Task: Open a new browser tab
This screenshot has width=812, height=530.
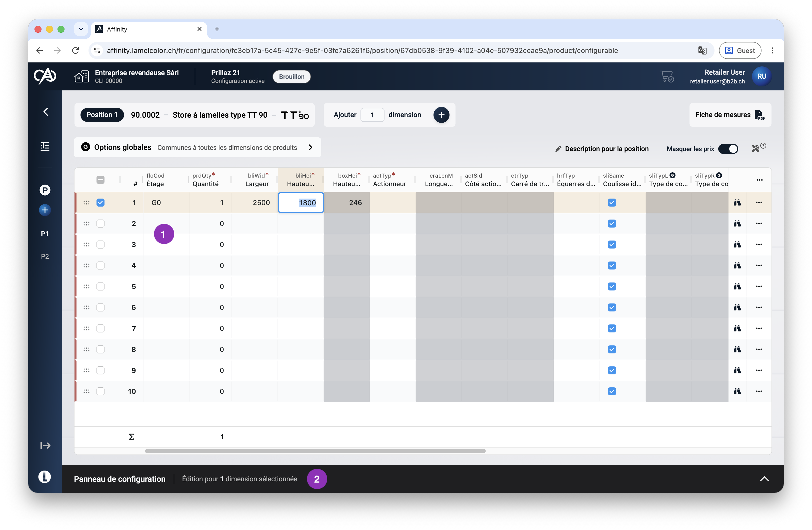Action: (x=217, y=29)
